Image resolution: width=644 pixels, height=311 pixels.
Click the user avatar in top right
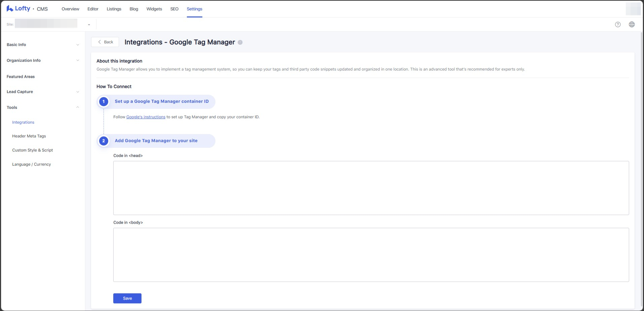(x=633, y=9)
